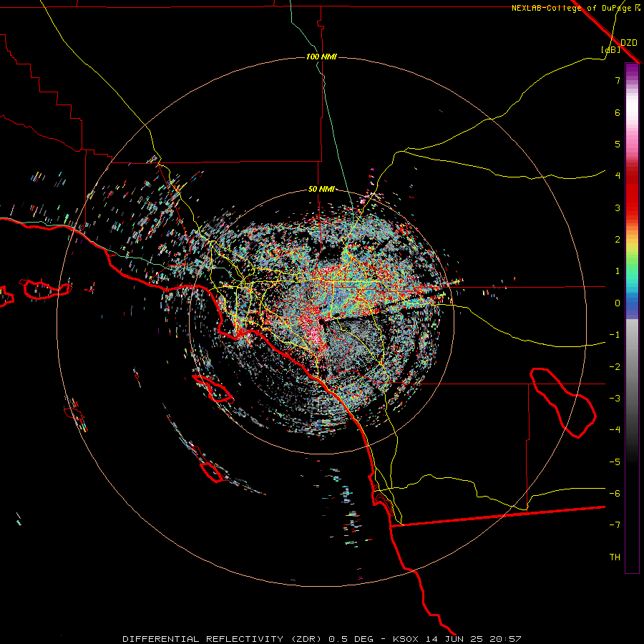Image resolution: width=644 pixels, height=644 pixels.
Task: Click the -6 value on the dB scale
Action: (x=615, y=494)
